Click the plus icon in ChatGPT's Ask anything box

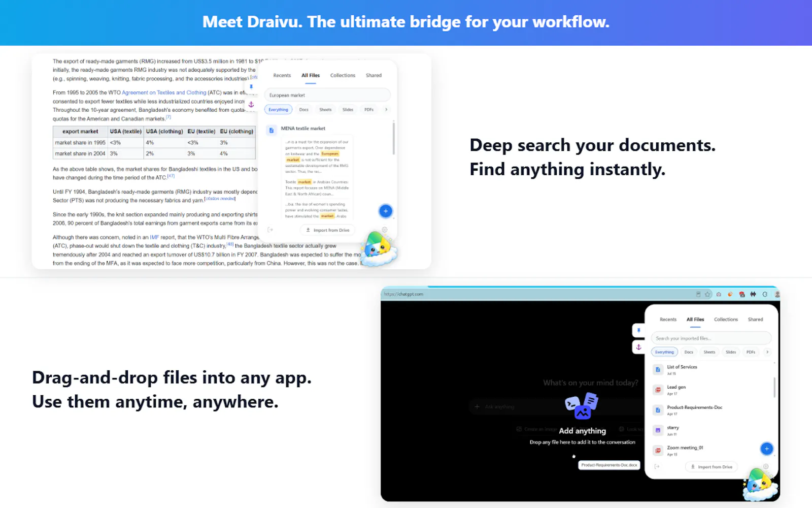pyautogui.click(x=477, y=407)
